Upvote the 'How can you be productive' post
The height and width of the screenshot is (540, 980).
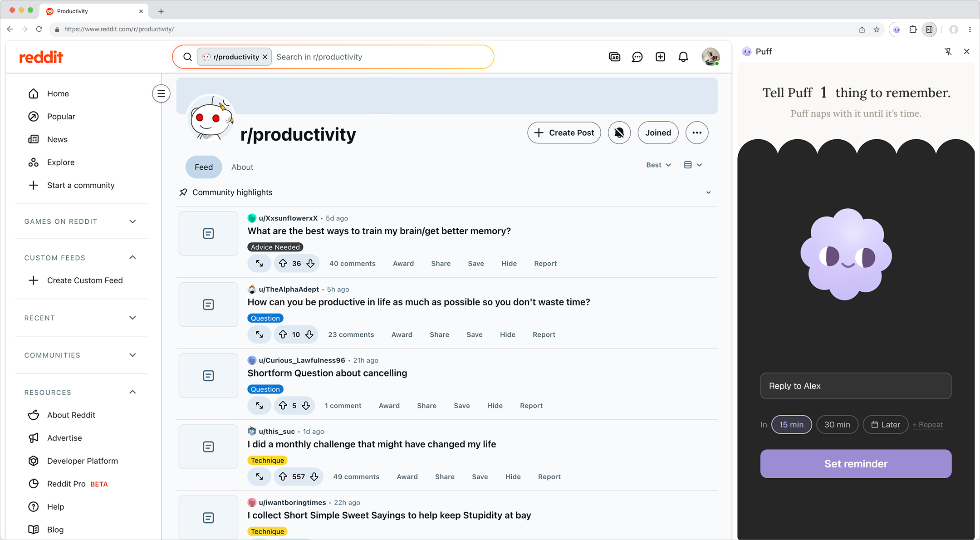283,334
